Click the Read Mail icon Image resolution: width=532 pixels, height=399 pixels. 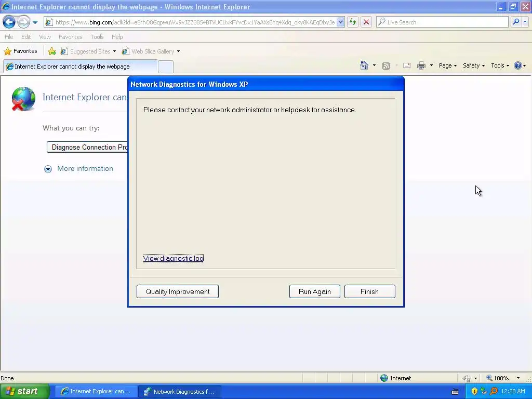[x=407, y=66]
